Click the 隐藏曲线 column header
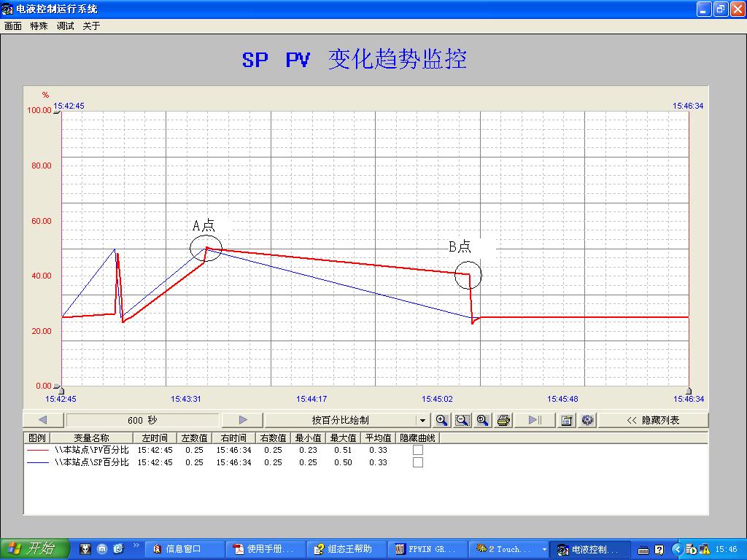This screenshot has height=560, width=747. (418, 437)
